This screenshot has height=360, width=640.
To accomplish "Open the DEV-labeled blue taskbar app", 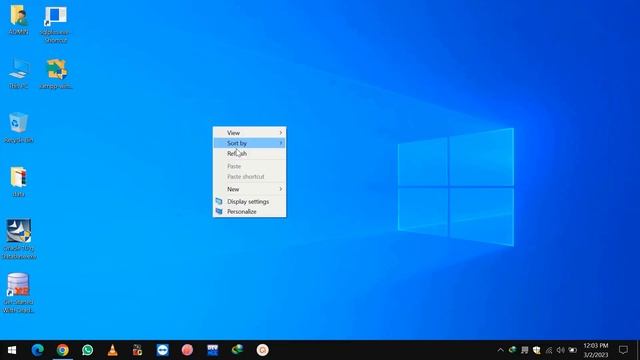I will (212, 350).
